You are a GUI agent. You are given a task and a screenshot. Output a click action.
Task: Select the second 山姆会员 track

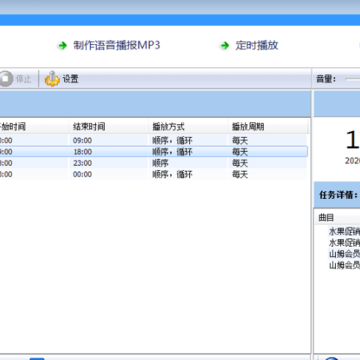click(344, 265)
